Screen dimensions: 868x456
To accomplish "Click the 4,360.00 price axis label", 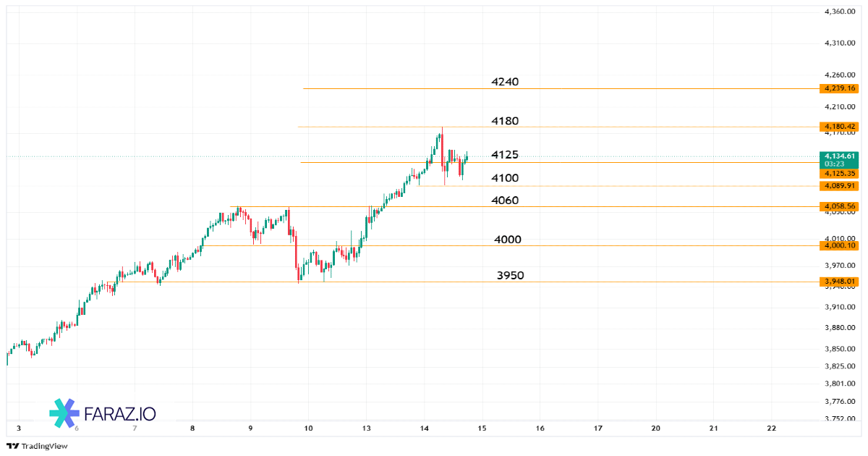I will tap(841, 12).
